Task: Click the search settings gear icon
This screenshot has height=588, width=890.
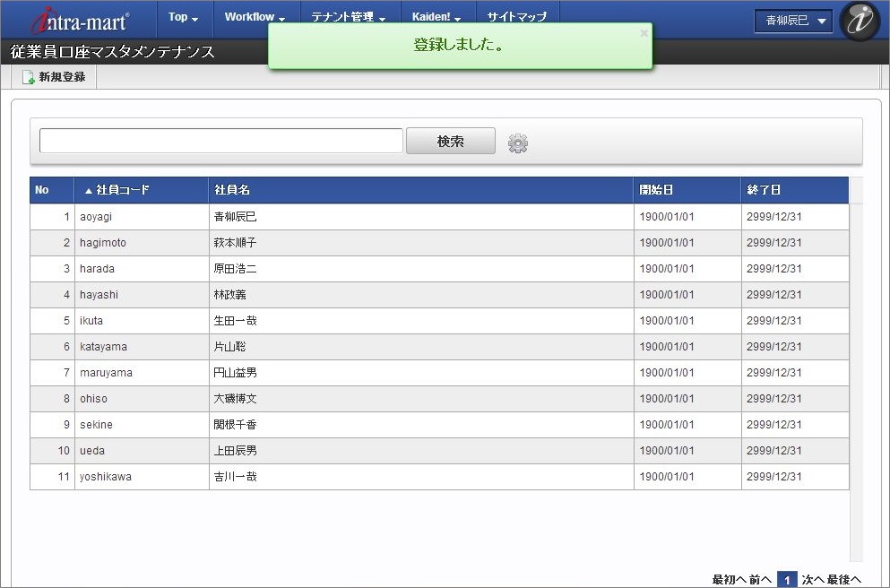Action: point(518,143)
